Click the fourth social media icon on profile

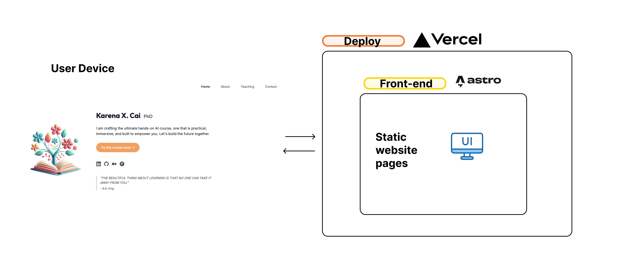click(x=122, y=164)
